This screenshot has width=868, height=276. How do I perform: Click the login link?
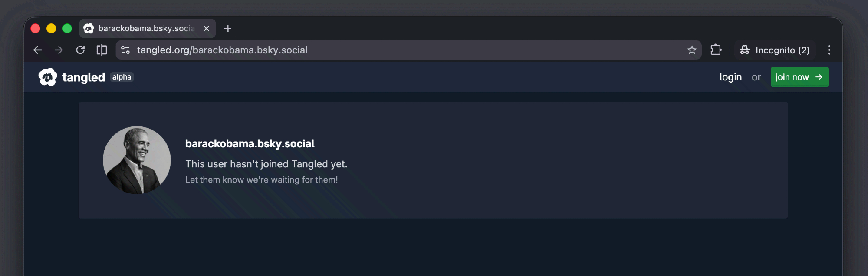730,77
